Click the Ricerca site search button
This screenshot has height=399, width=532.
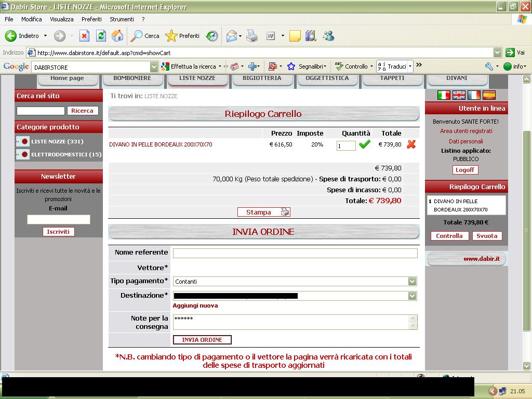[83, 111]
